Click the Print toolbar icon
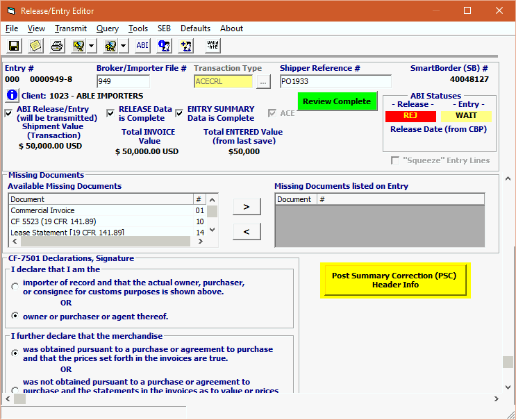Image resolution: width=516 pixels, height=420 pixels. pos(56,46)
